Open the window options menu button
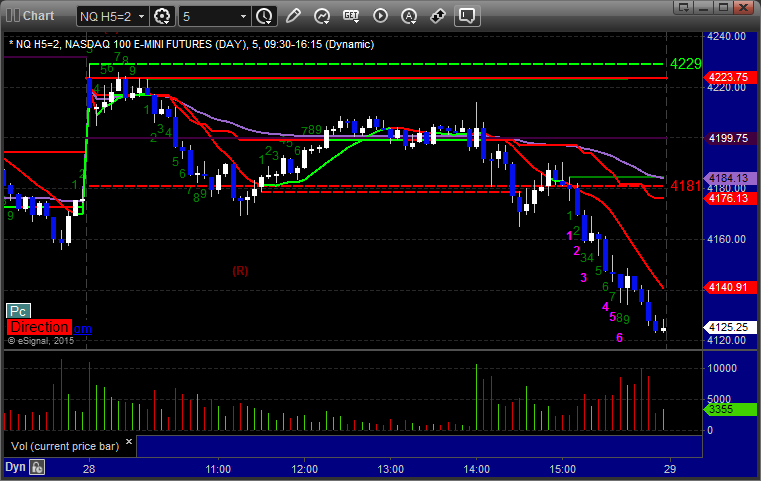Image resolution: width=761 pixels, height=481 pixels. coord(684,7)
